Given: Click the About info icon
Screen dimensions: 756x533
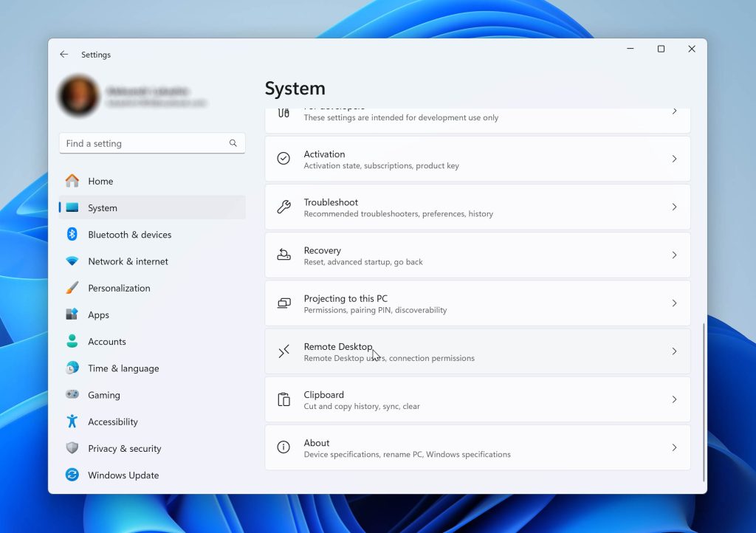Looking at the screenshot, I should (x=283, y=447).
